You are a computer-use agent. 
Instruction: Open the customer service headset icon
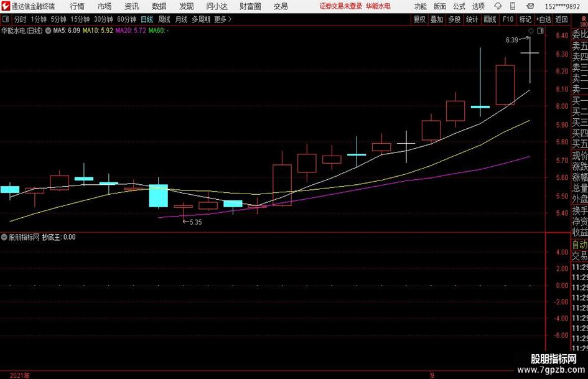click(498, 6)
